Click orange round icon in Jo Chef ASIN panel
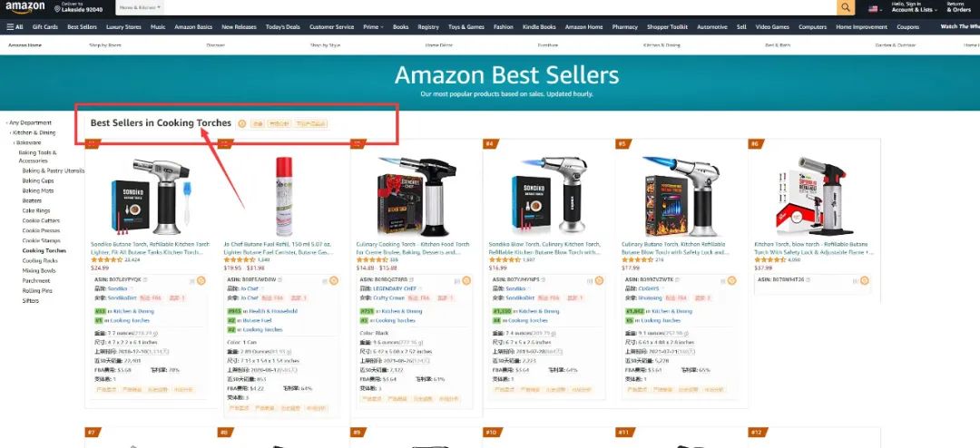Viewport: 980px width, 448px height. 334,280
